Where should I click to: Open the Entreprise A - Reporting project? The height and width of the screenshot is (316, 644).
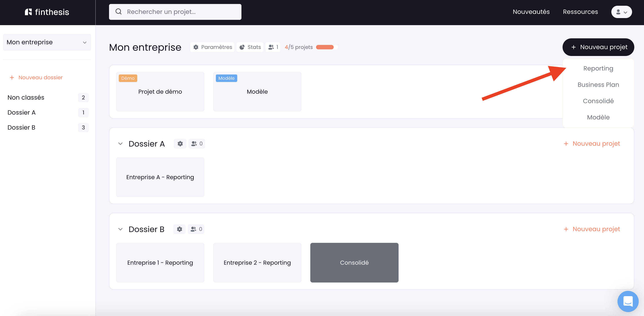tap(160, 177)
